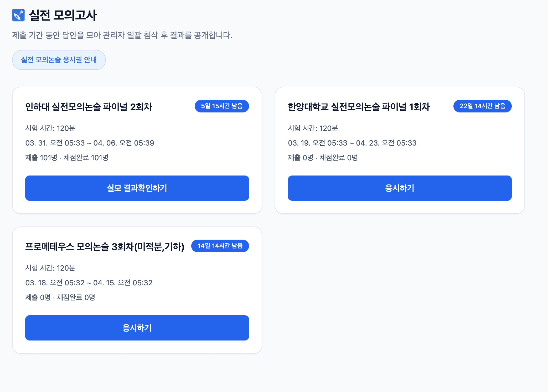
Task: Click the 14일 14시간 남음 badge on 프로메테우스 card
Action: pyautogui.click(x=220, y=246)
